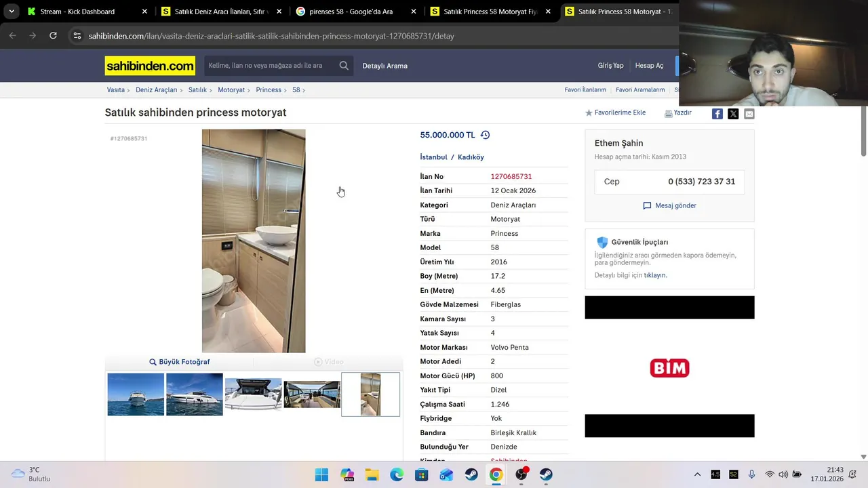Viewport: 868px width, 488px height.
Task: Click the İstanbul location link
Action: pyautogui.click(x=433, y=157)
